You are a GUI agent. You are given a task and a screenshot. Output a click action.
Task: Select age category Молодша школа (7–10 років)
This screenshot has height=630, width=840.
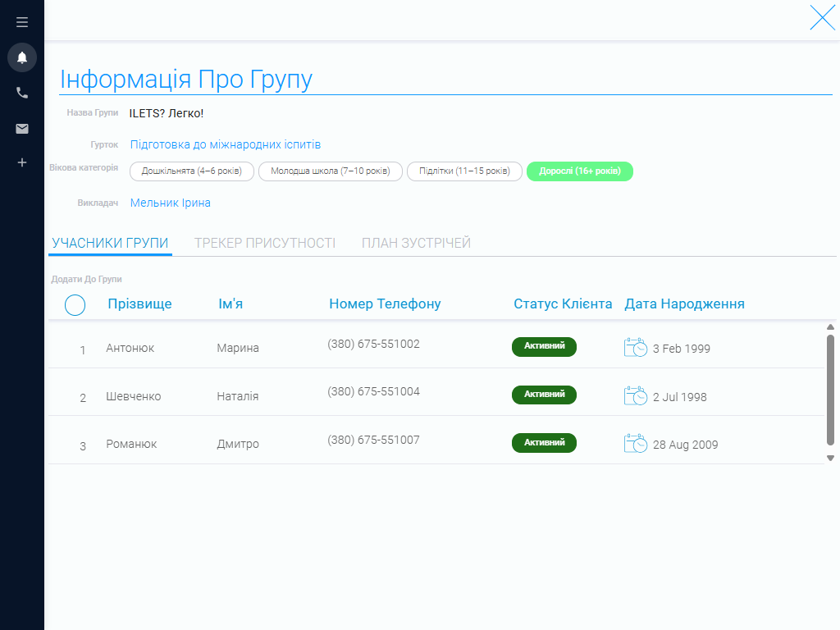(331, 171)
